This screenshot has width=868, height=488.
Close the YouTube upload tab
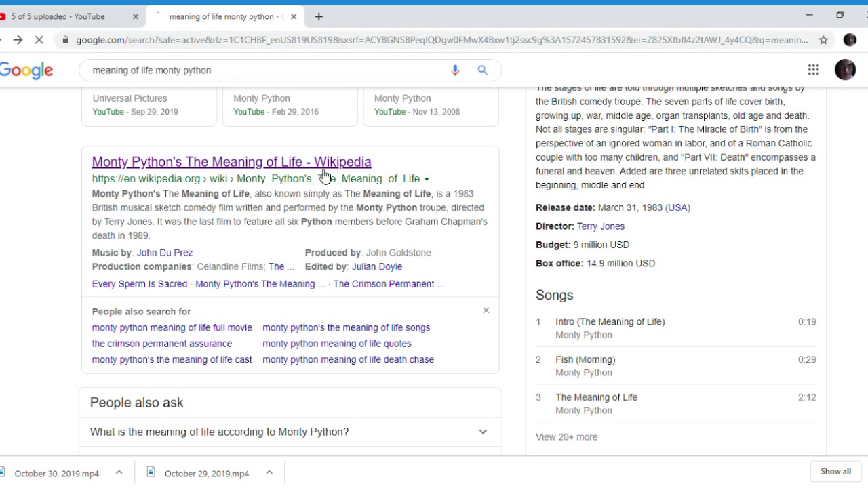(135, 16)
